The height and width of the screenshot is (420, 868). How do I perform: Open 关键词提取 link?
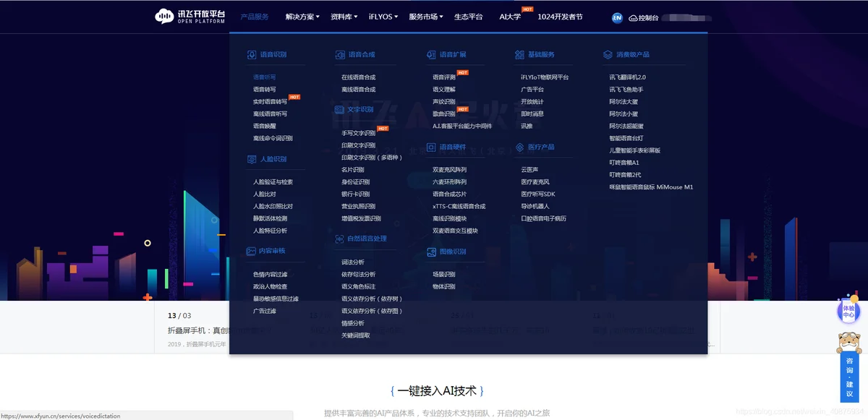pyautogui.click(x=356, y=335)
